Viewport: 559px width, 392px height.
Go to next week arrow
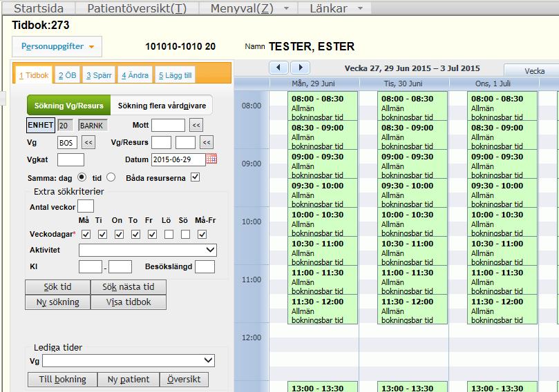pos(300,68)
